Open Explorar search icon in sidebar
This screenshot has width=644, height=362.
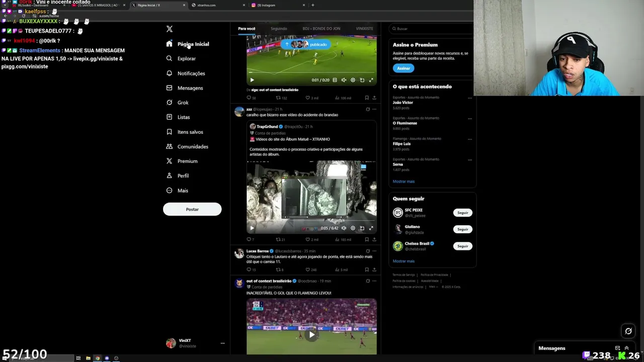(x=169, y=58)
